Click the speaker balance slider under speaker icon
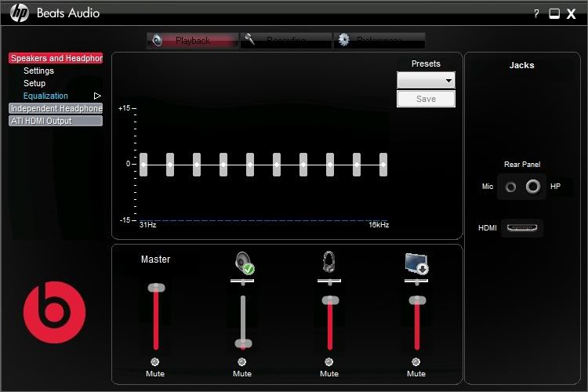 coord(242,281)
